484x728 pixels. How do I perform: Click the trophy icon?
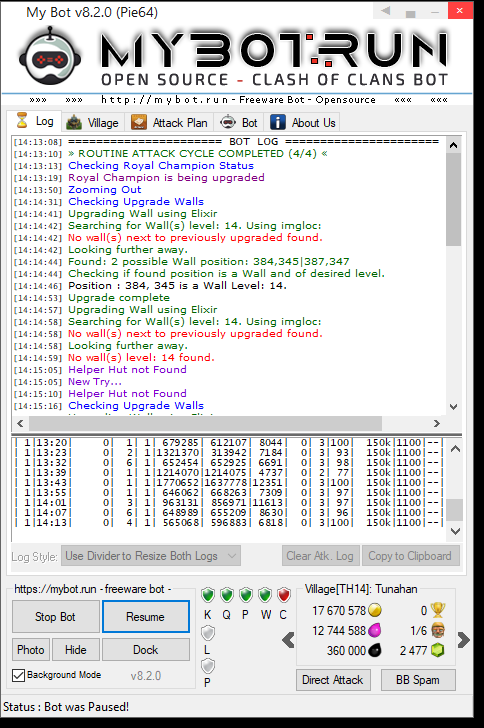point(438,610)
